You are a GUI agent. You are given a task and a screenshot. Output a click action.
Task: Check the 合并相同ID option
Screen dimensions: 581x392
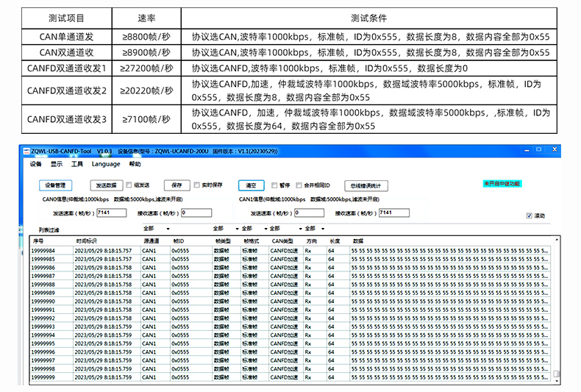(x=299, y=185)
